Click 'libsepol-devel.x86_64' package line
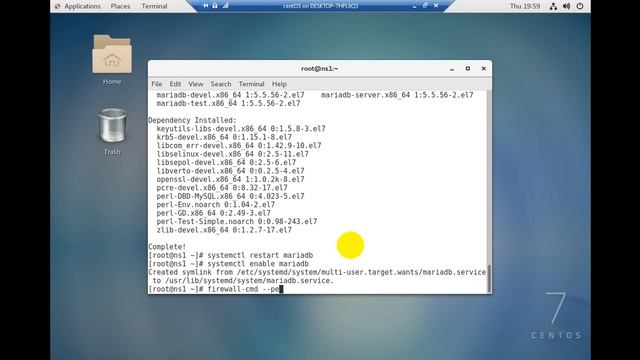This screenshot has width=640, height=360. (x=226, y=163)
